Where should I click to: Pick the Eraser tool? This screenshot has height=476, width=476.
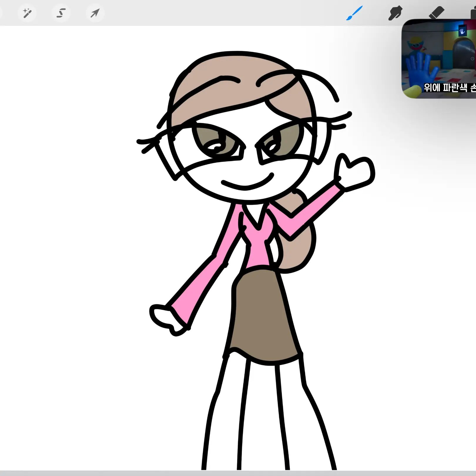click(437, 12)
